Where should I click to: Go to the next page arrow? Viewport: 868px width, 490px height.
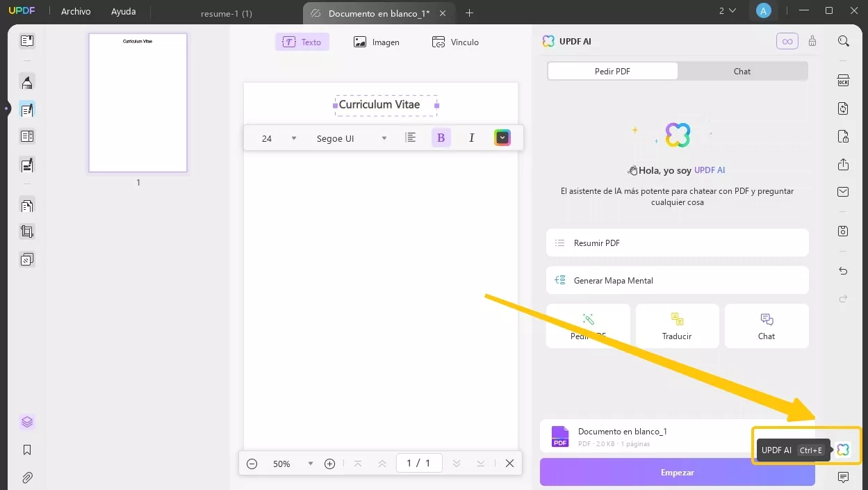click(x=457, y=464)
